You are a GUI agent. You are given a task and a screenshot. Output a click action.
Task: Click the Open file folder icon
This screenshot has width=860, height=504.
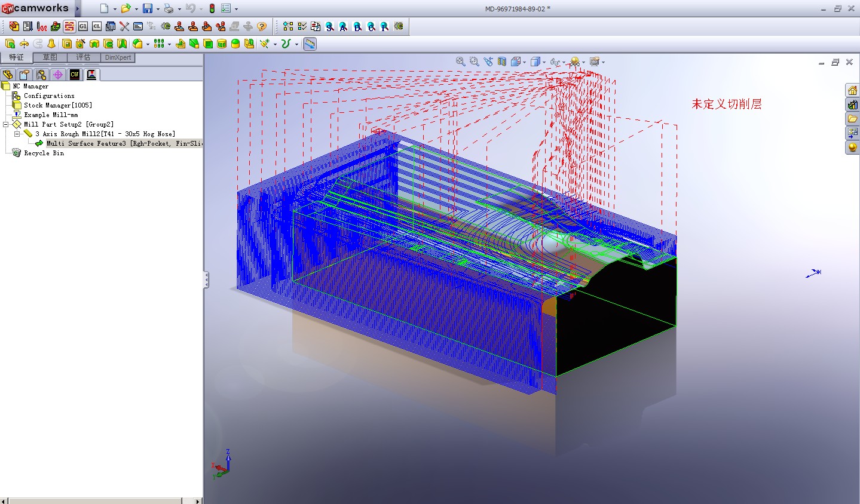click(x=125, y=8)
